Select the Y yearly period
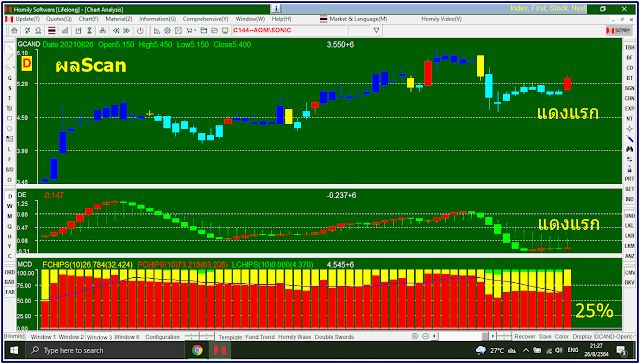Image resolution: width=640 pixels, height=364 pixels. coord(10,246)
